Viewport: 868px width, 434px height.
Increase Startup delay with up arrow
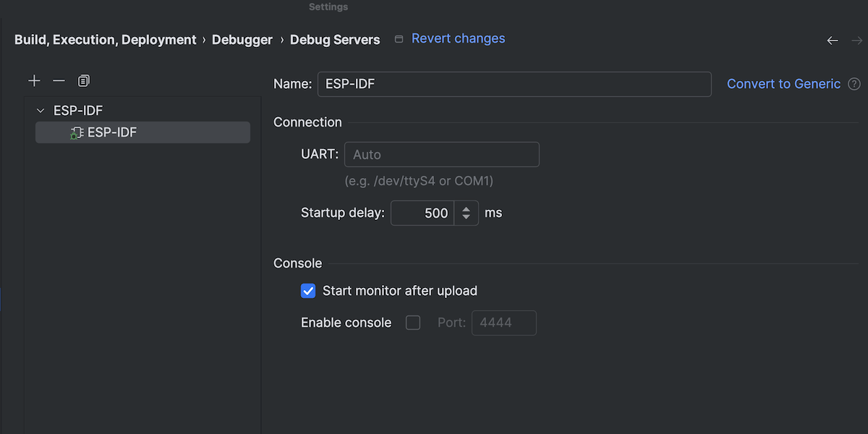click(467, 209)
